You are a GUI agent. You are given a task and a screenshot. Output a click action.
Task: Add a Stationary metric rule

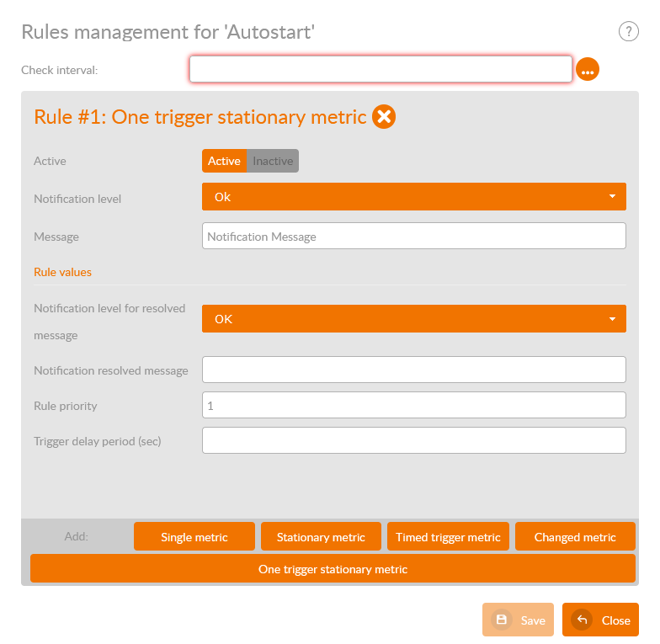(321, 537)
